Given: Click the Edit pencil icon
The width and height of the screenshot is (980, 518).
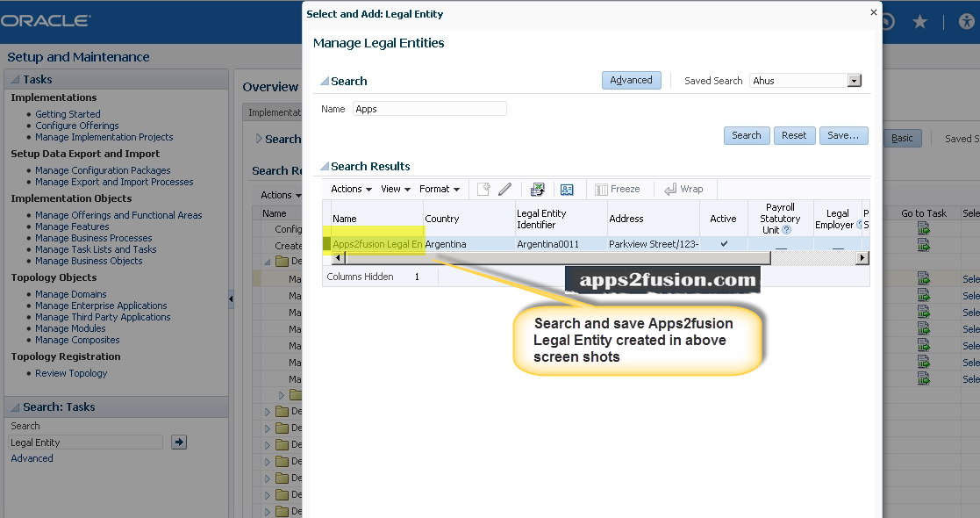Looking at the screenshot, I should tap(505, 189).
